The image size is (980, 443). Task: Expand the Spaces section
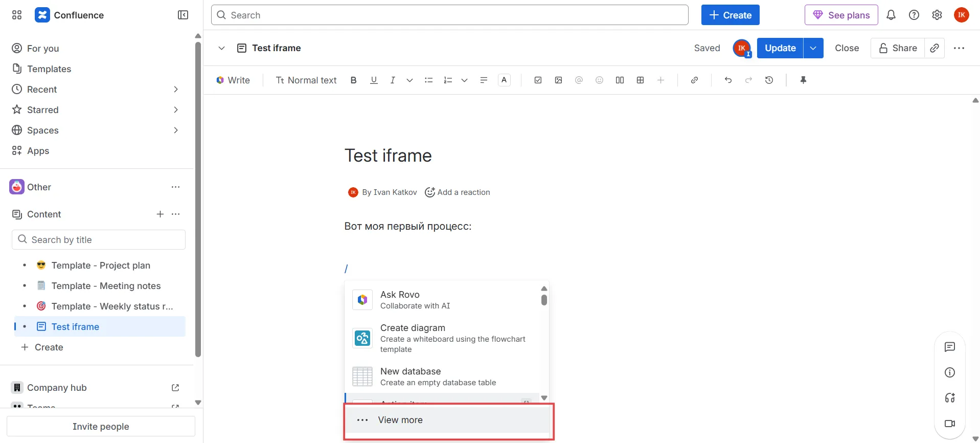(175, 130)
